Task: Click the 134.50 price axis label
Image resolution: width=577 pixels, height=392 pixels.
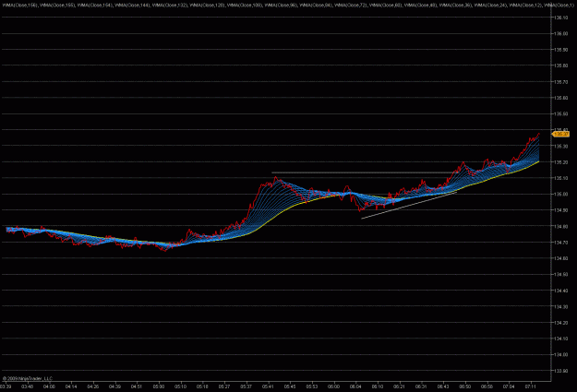Action: click(560, 275)
